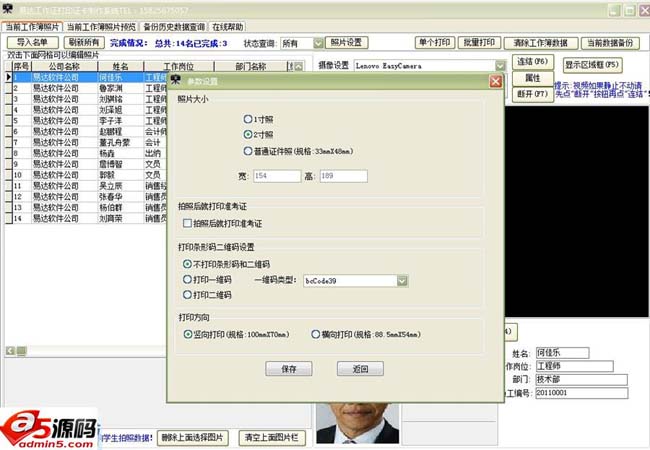Click the 显示区域框 (F5) button
650x450 pixels.
(x=592, y=65)
